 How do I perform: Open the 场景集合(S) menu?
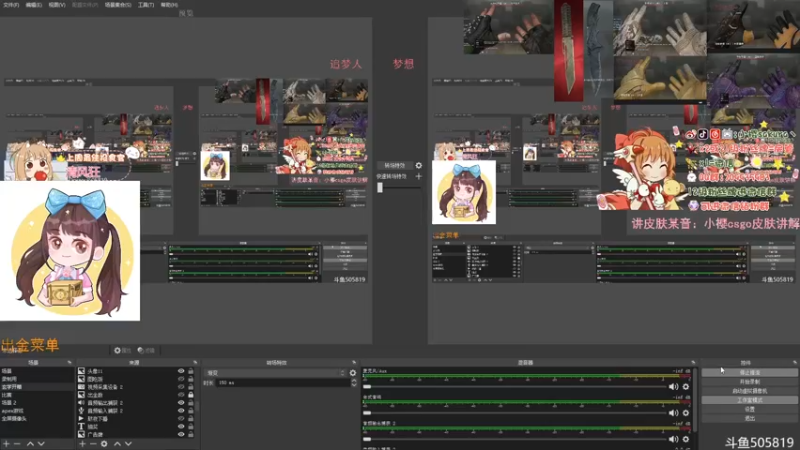tap(118, 5)
